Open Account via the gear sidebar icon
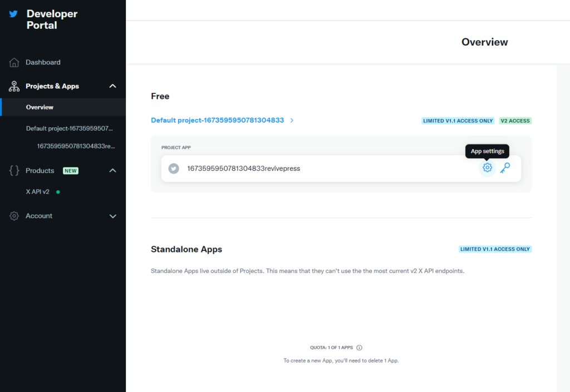This screenshot has width=570, height=392. (13, 216)
